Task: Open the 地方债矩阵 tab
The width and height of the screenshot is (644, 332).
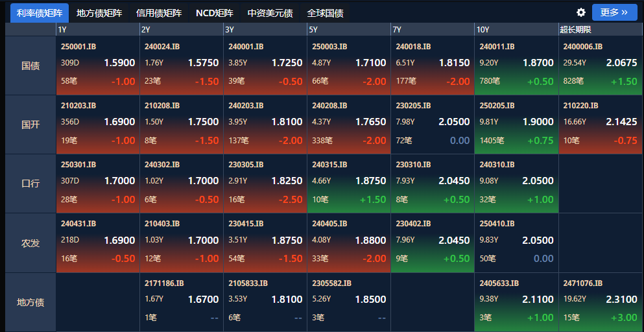Action: pos(99,13)
